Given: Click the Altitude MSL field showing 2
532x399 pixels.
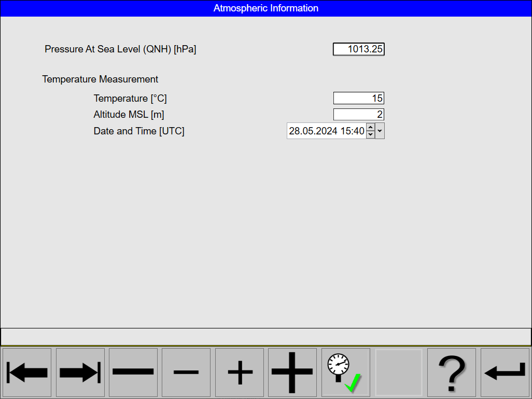Looking at the screenshot, I should coord(358,114).
